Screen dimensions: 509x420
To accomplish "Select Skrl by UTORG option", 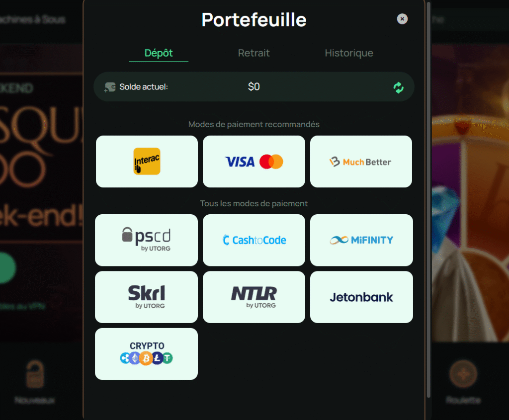I will tap(147, 297).
